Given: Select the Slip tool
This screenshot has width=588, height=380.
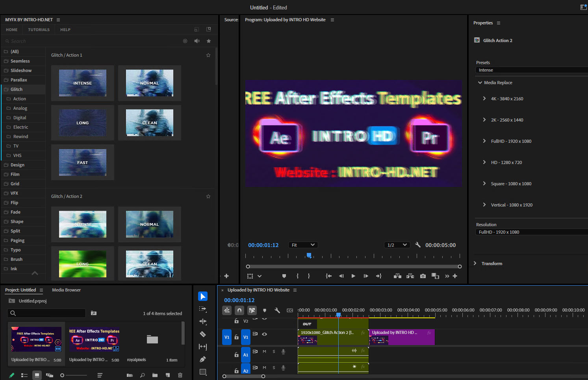Looking at the screenshot, I should coord(203,347).
